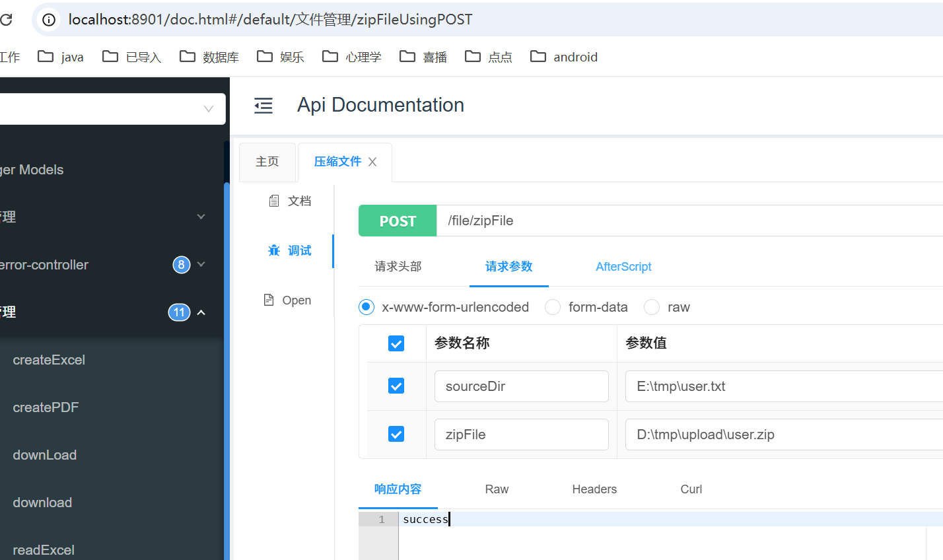Screen dimensions: 943x560
Task: Open the java bookmarks folder
Action: 60,57
